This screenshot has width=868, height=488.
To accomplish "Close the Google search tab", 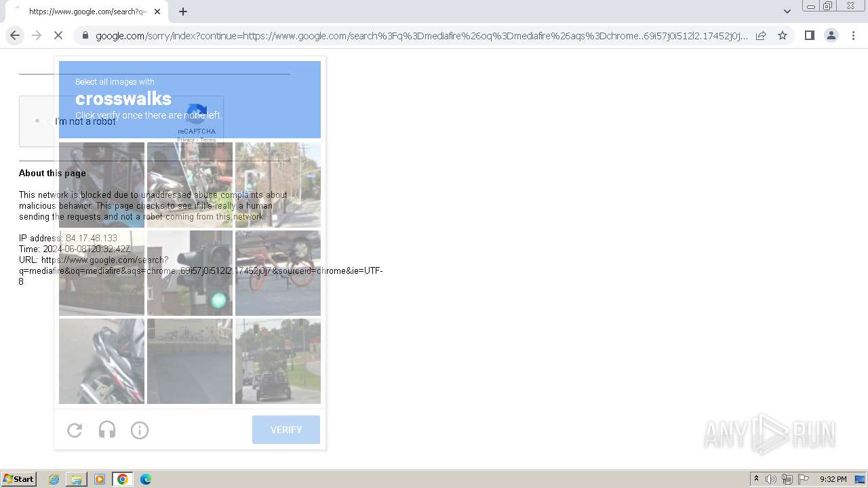I will [157, 12].
